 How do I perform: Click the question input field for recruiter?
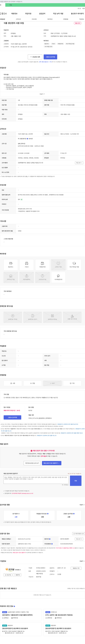pos(36,480)
